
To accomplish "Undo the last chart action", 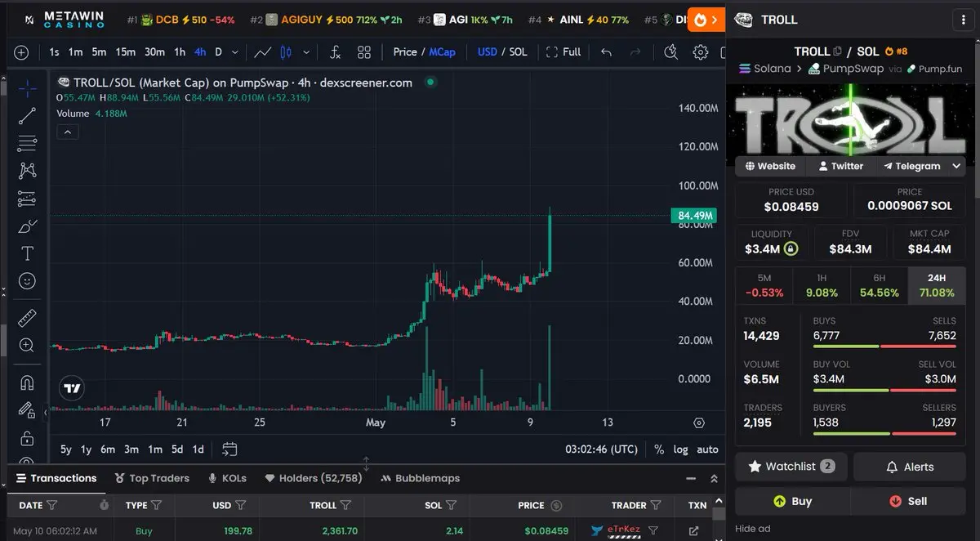I will tap(606, 52).
